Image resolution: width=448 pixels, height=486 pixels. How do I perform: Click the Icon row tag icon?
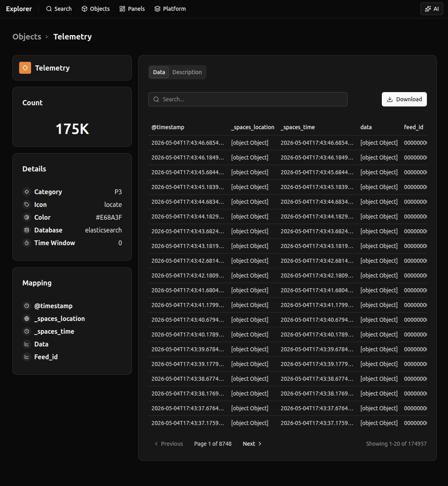coord(27,205)
